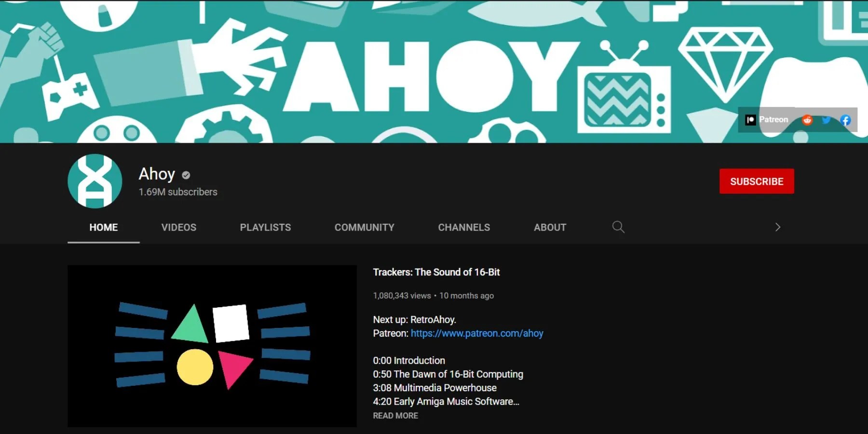Click the arrow to reveal more channel tabs
This screenshot has height=434, width=868.
(777, 227)
